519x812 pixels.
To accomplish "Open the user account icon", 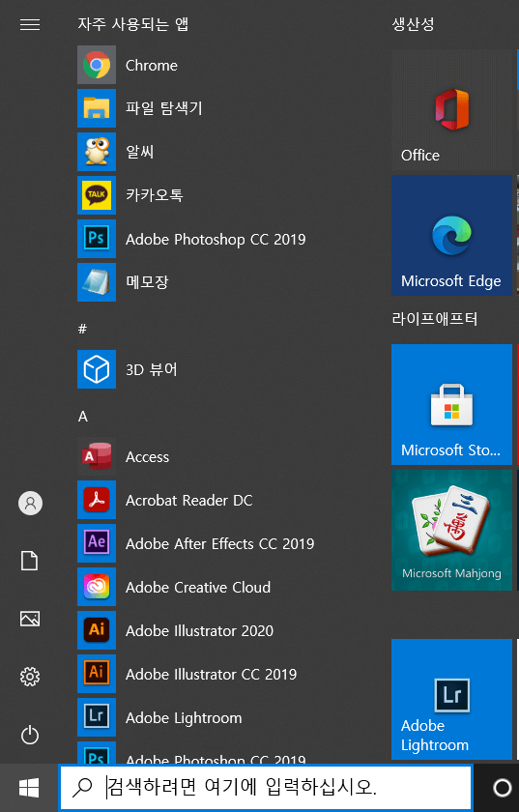I will (30, 503).
